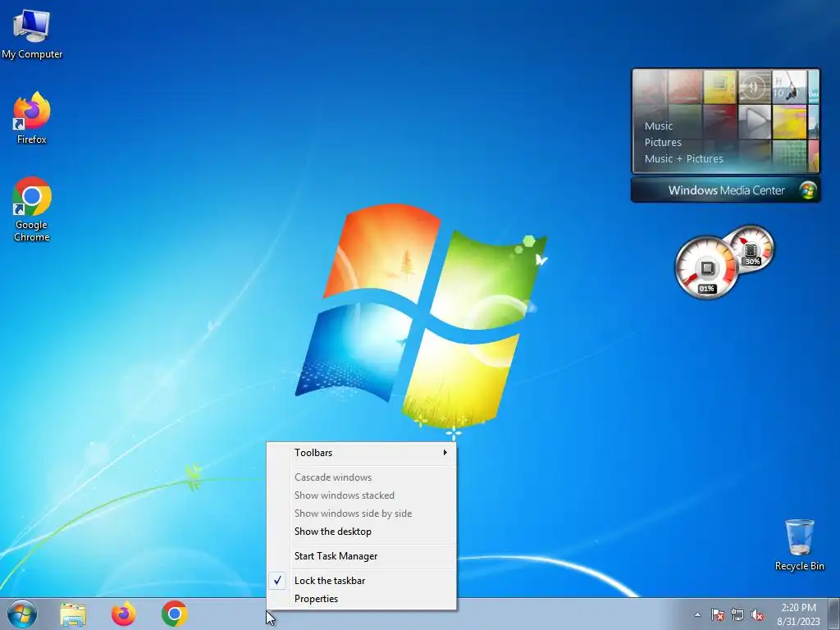840x630 pixels.
Task: Click the Media Center Windows logo
Action: 808,190
